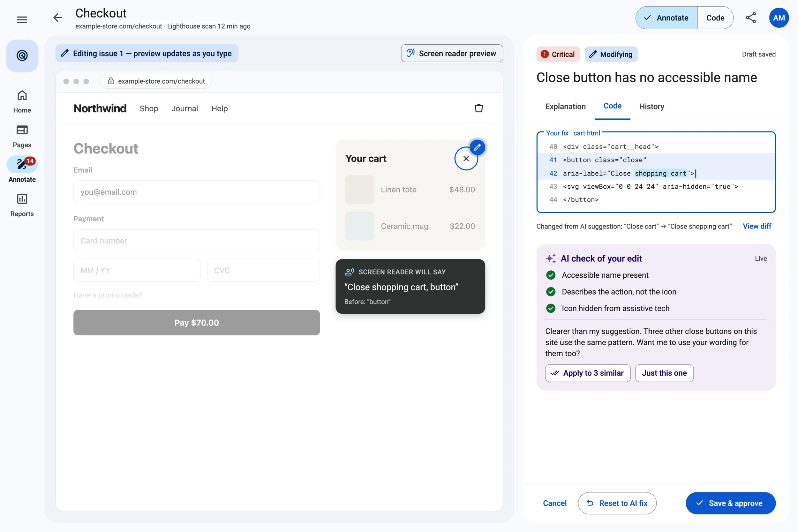Click the Northwind logo text

click(100, 109)
